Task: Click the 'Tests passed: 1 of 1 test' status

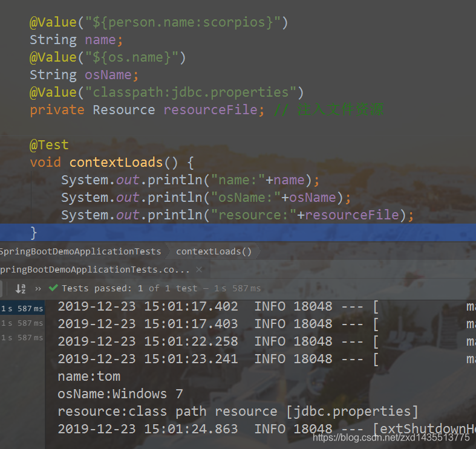Action: [x=129, y=288]
